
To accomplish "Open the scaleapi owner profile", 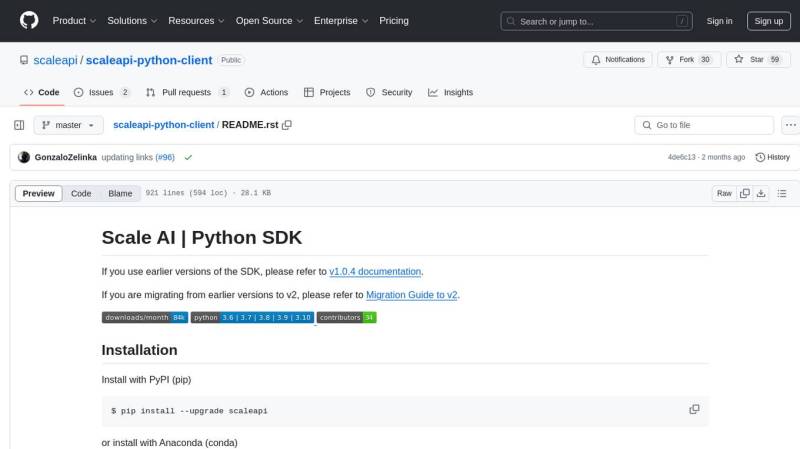I will pos(55,60).
